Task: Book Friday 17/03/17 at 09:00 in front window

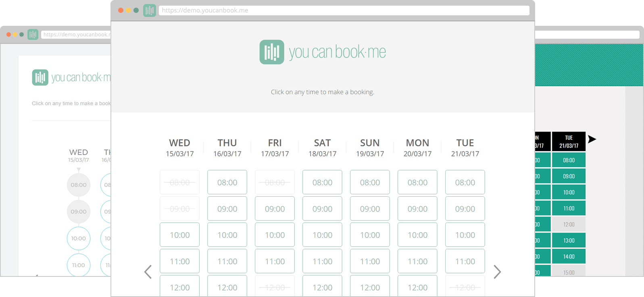Action: tap(275, 209)
